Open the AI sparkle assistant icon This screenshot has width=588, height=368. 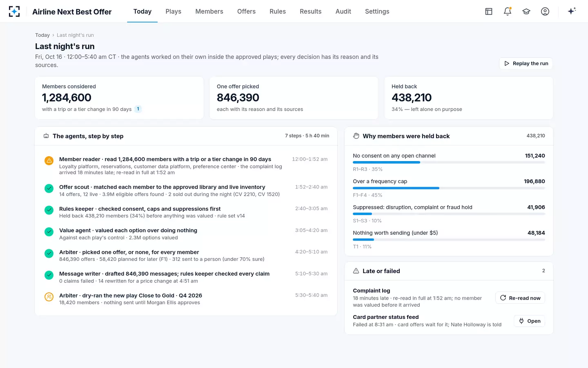click(x=572, y=11)
